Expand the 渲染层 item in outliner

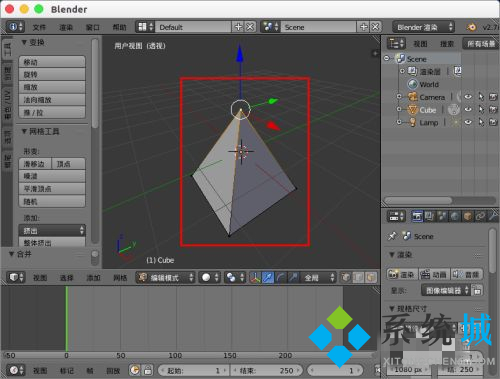[x=402, y=71]
